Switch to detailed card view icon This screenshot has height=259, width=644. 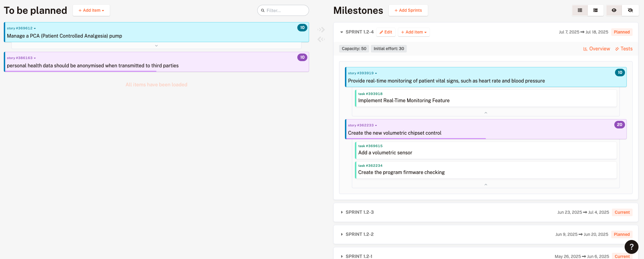coord(595,10)
